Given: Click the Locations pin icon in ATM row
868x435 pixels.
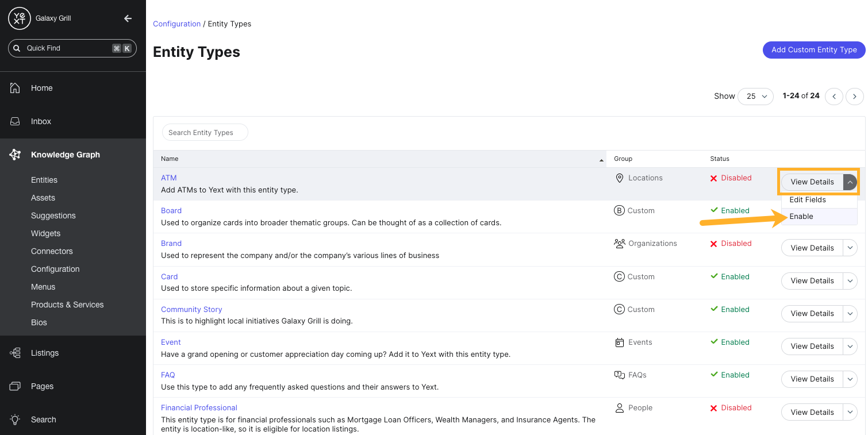Looking at the screenshot, I should pos(620,178).
